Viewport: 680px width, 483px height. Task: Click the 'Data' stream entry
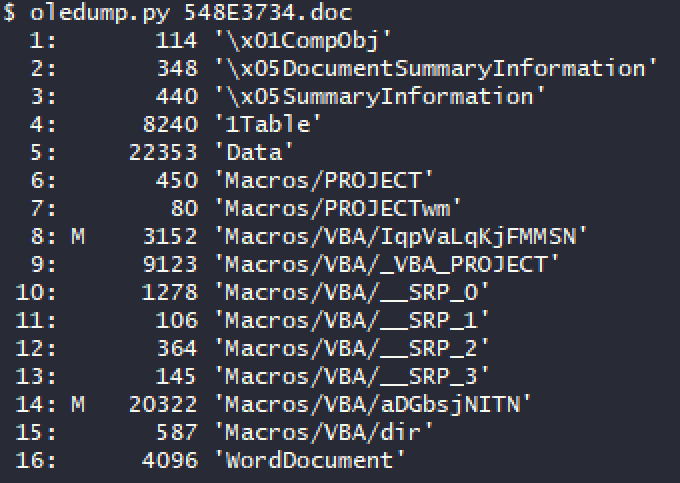point(254,152)
